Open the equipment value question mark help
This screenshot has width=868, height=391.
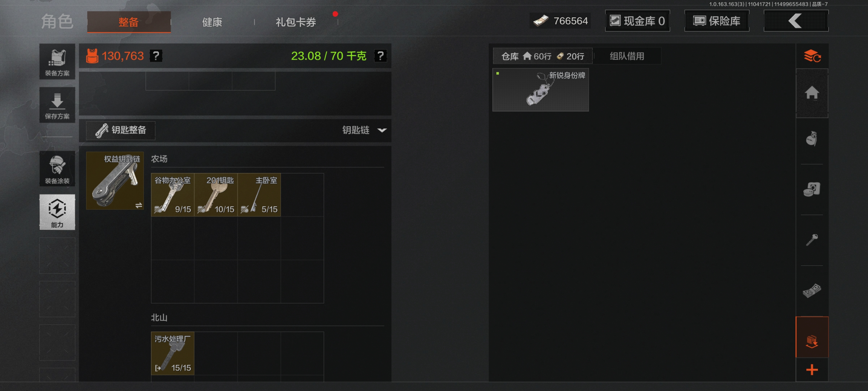156,56
